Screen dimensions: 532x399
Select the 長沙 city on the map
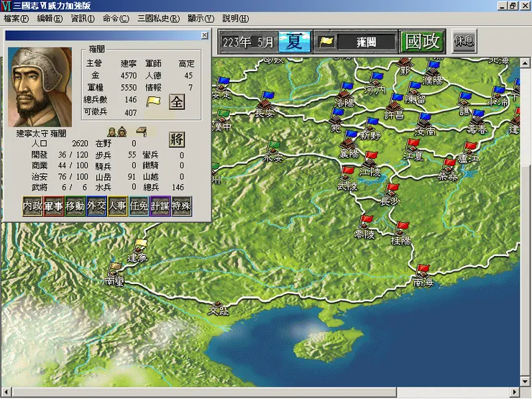pos(390,196)
